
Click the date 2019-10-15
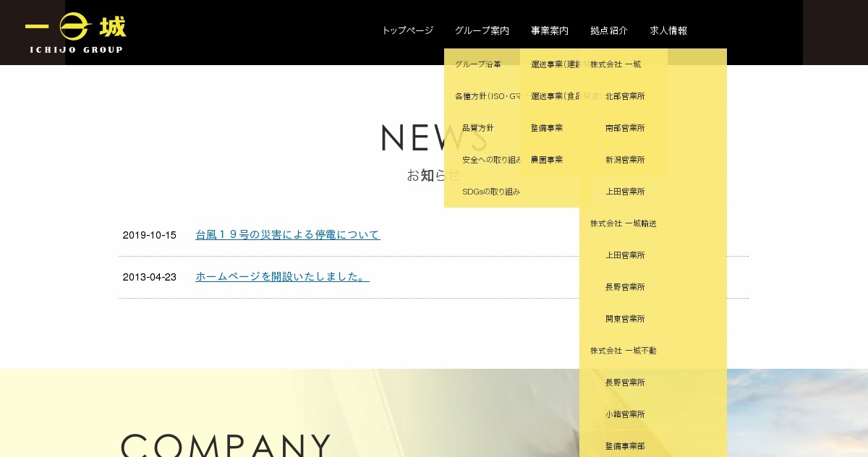pyautogui.click(x=150, y=235)
